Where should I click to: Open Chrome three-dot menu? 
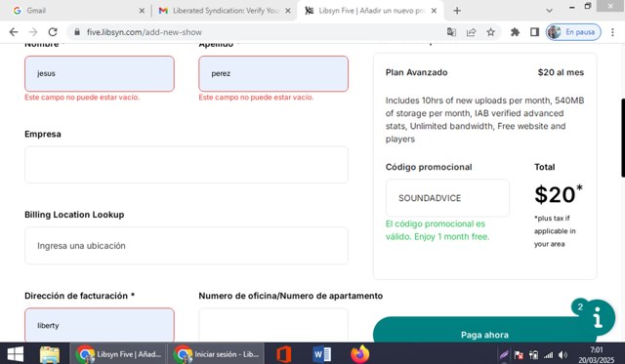tap(612, 32)
